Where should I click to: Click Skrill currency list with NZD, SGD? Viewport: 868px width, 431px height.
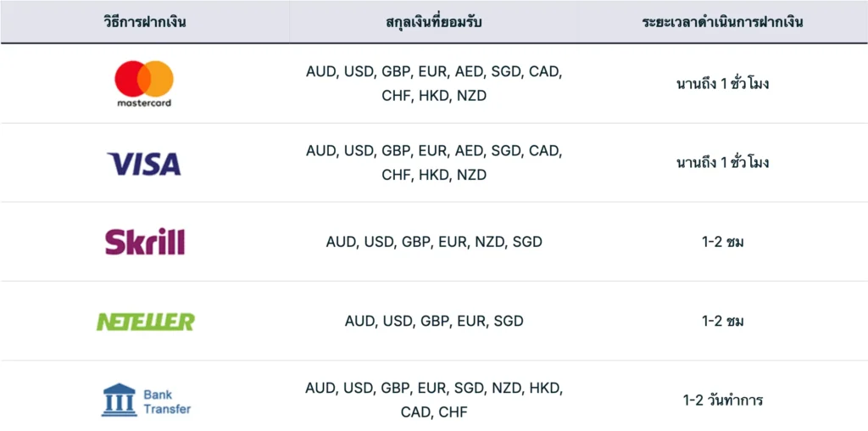(x=433, y=242)
